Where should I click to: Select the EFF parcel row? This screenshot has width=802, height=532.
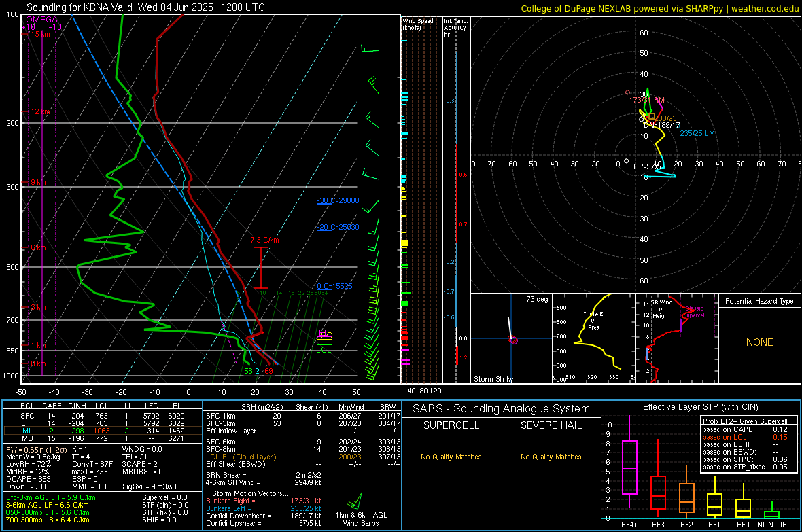(x=103, y=423)
